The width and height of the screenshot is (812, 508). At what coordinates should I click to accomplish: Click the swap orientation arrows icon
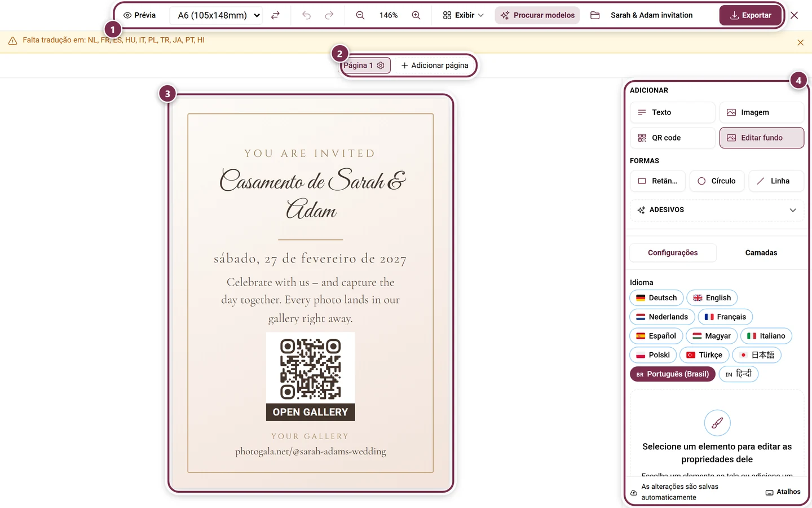pyautogui.click(x=275, y=15)
